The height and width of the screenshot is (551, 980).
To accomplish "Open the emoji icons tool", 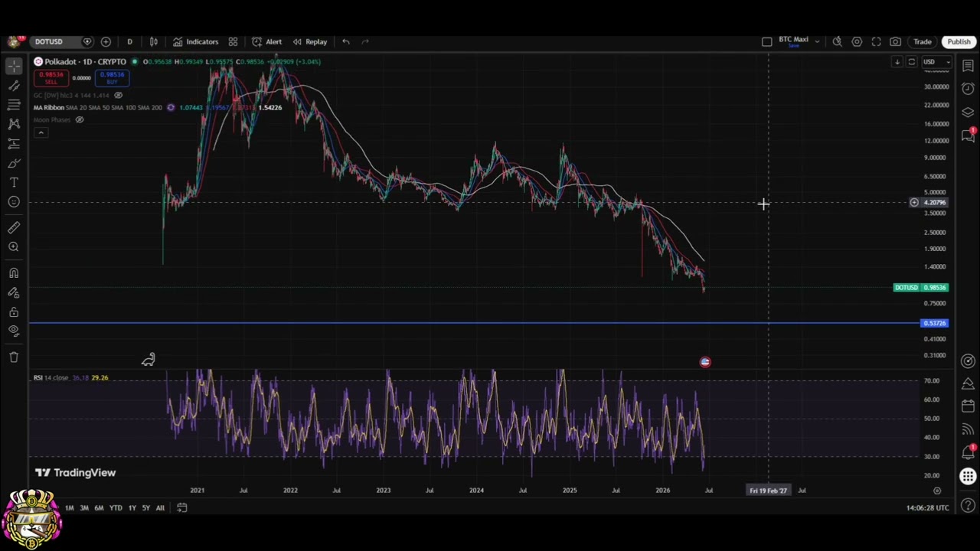I will point(14,202).
